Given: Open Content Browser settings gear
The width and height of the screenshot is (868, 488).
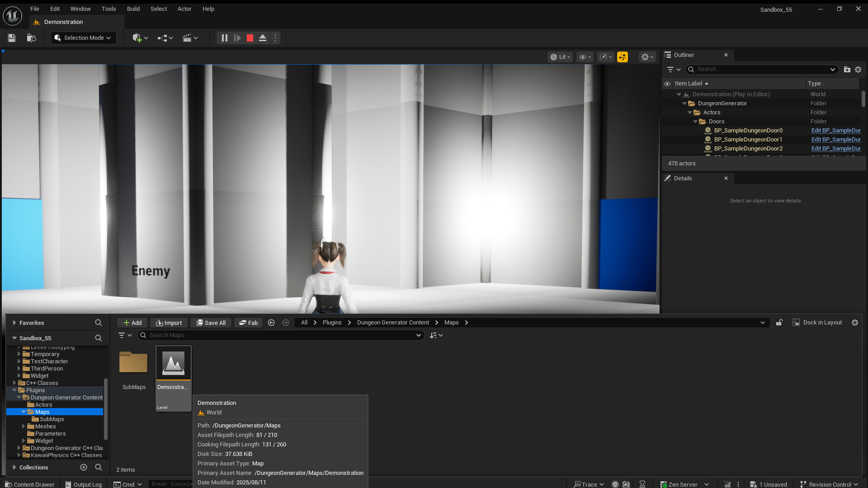Looking at the screenshot, I should [x=855, y=323].
